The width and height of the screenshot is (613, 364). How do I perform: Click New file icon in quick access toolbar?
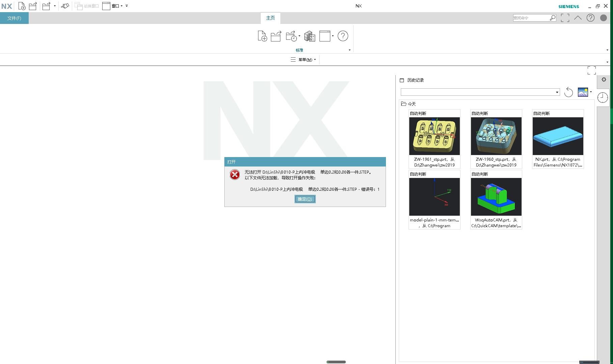[x=22, y=6]
